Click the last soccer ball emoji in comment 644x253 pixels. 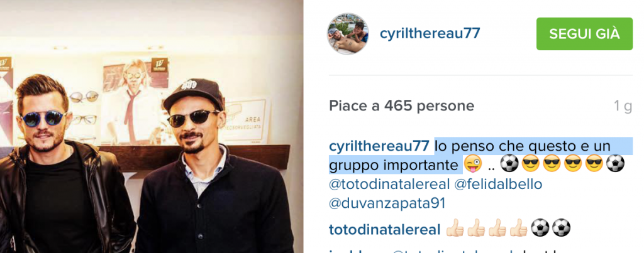pos(562,228)
